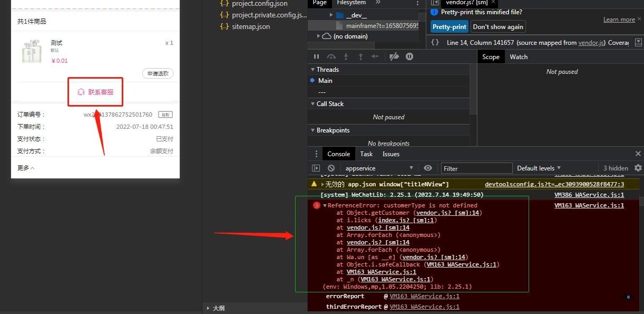Image resolution: width=644 pixels, height=314 pixels.
Task: Open drawer three-dot menu beside Console
Action: (316, 154)
